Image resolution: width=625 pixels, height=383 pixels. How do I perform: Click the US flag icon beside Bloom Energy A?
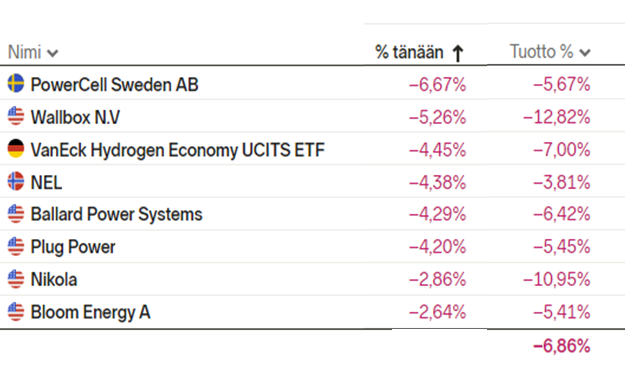point(16,312)
